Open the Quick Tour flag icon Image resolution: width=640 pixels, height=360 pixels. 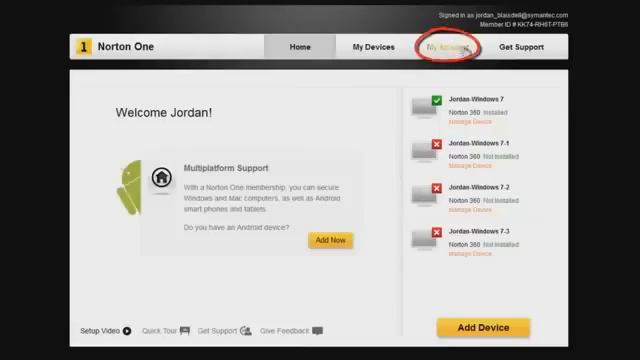(x=185, y=331)
